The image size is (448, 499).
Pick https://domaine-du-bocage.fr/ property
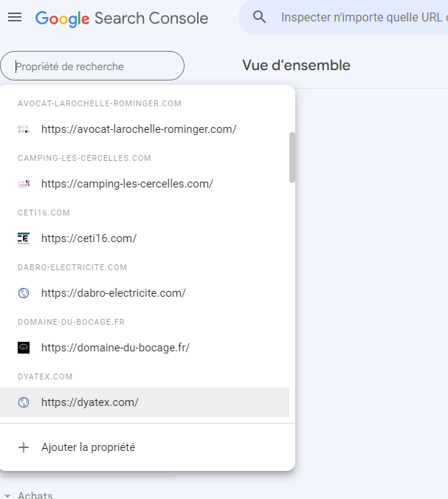click(x=115, y=348)
